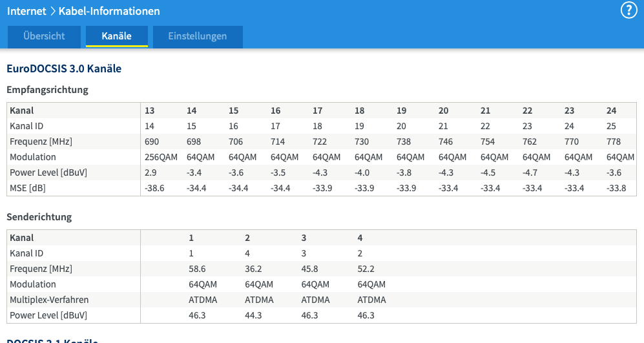644x343 pixels.
Task: Click the -38.6 MSE value
Action: pos(155,188)
